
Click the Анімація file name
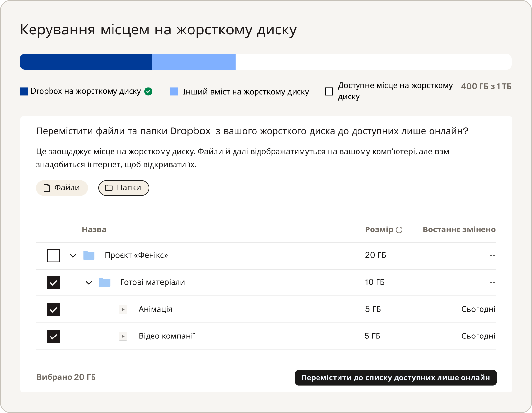[155, 309]
